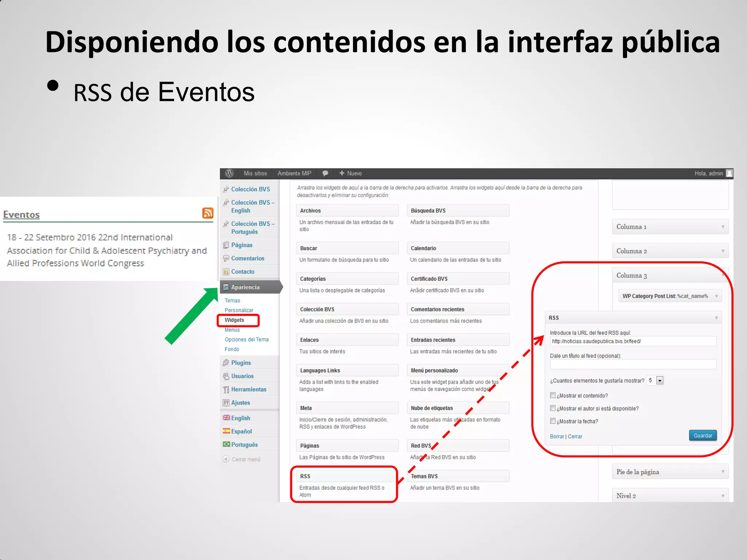Screen dimensions: 747x560
Task: Select the Languages Links widget
Action: tap(347, 370)
